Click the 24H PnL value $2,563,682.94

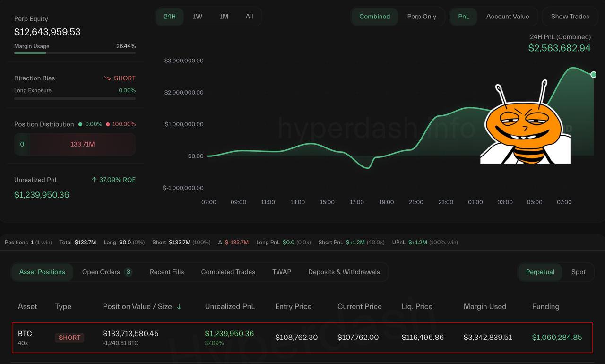pyautogui.click(x=560, y=48)
